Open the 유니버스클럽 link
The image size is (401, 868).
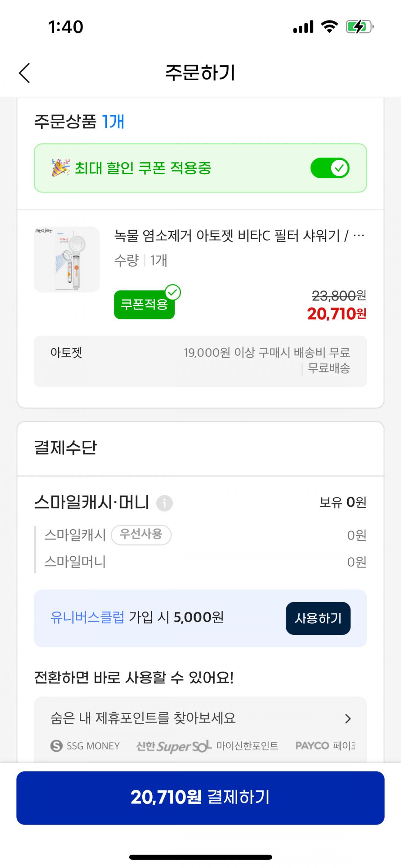(x=87, y=617)
